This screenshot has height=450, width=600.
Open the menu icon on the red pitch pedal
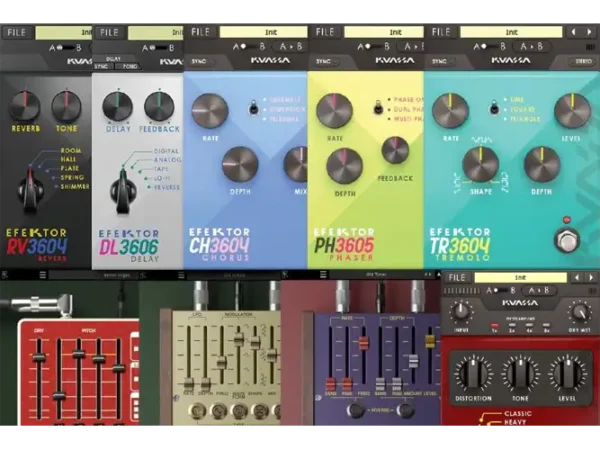(x=42, y=275)
